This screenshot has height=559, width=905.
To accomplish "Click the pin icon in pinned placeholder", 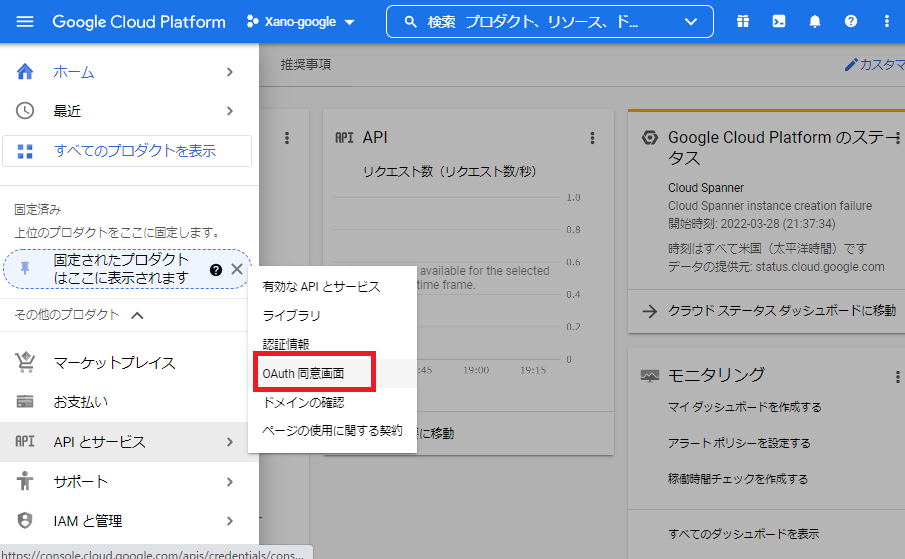I will pyautogui.click(x=25, y=268).
